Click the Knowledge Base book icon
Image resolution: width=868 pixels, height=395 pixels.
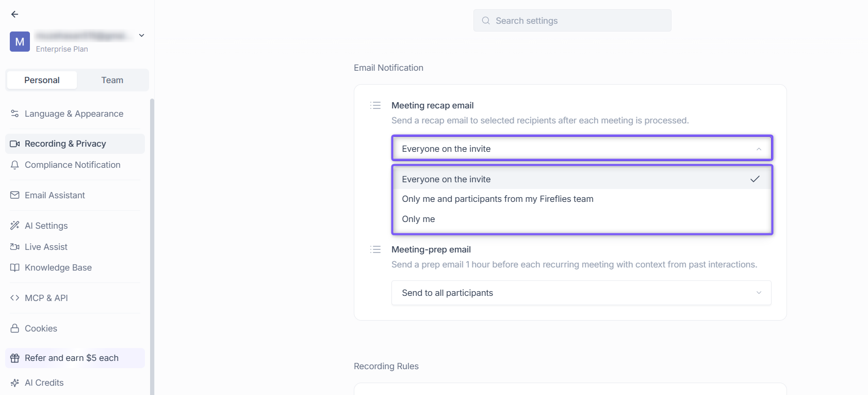(15, 267)
